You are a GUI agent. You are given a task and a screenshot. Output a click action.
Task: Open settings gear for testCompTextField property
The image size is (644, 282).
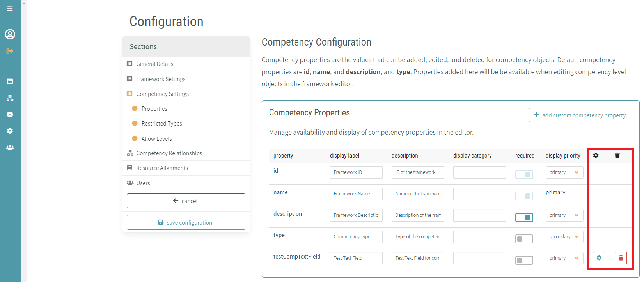[x=599, y=258]
